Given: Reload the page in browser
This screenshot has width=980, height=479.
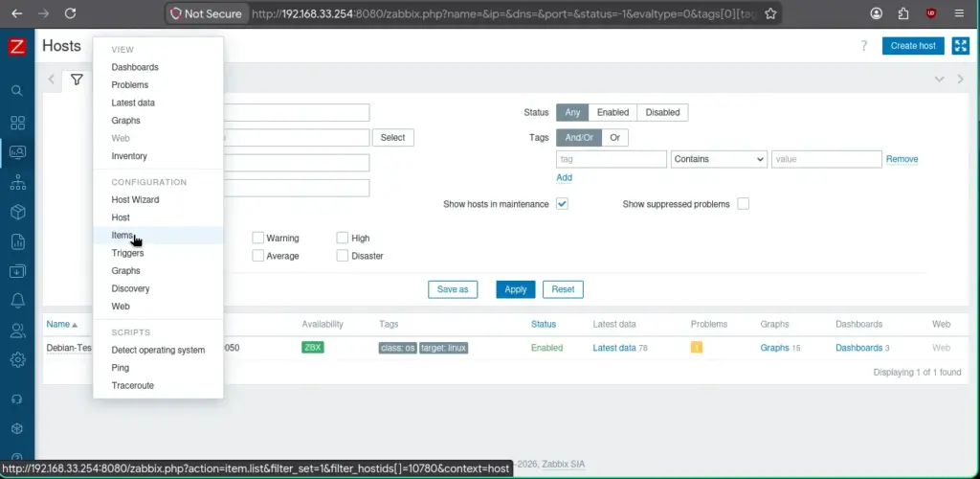Looking at the screenshot, I should point(71,13).
